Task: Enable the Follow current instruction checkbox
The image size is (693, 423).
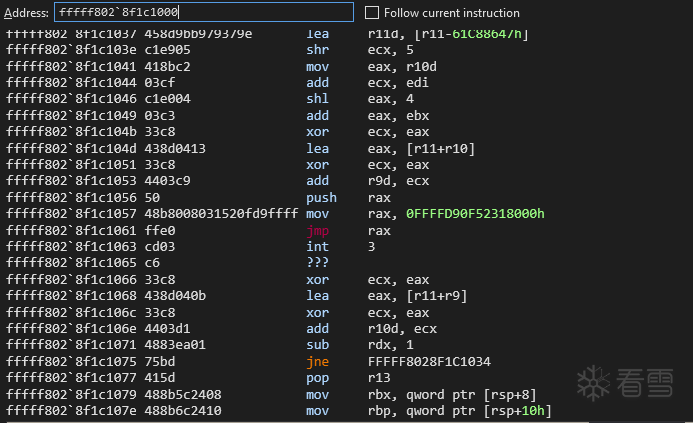Action: point(372,13)
